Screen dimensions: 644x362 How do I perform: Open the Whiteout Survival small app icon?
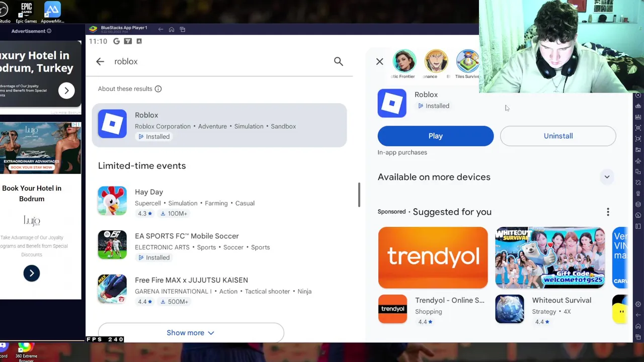[510, 309]
